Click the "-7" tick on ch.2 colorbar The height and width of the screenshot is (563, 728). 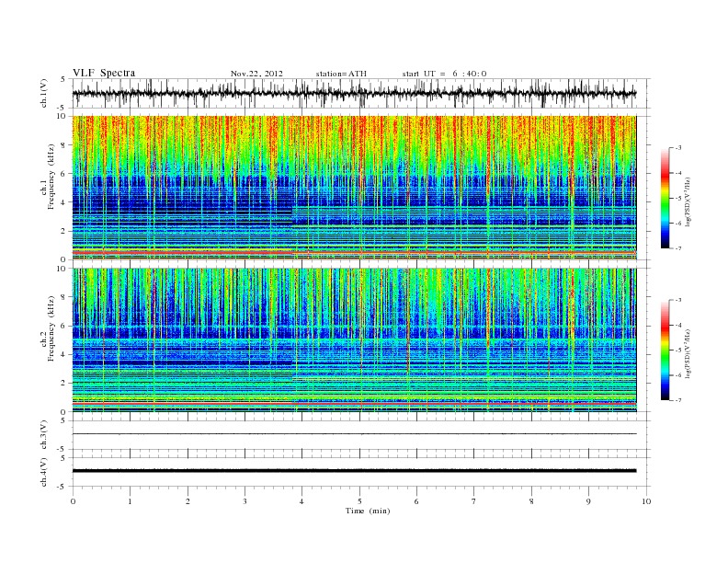[x=678, y=400]
